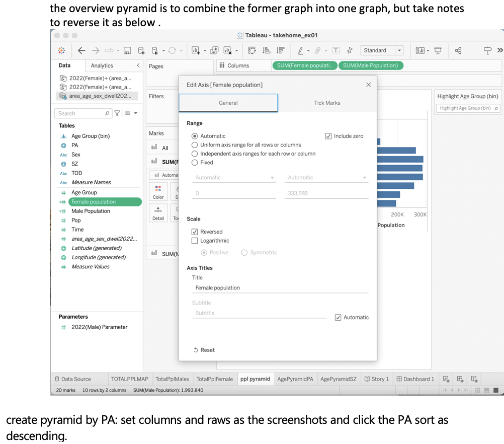
Task: Switch to the Tick Marks tab
Action: pos(327,103)
